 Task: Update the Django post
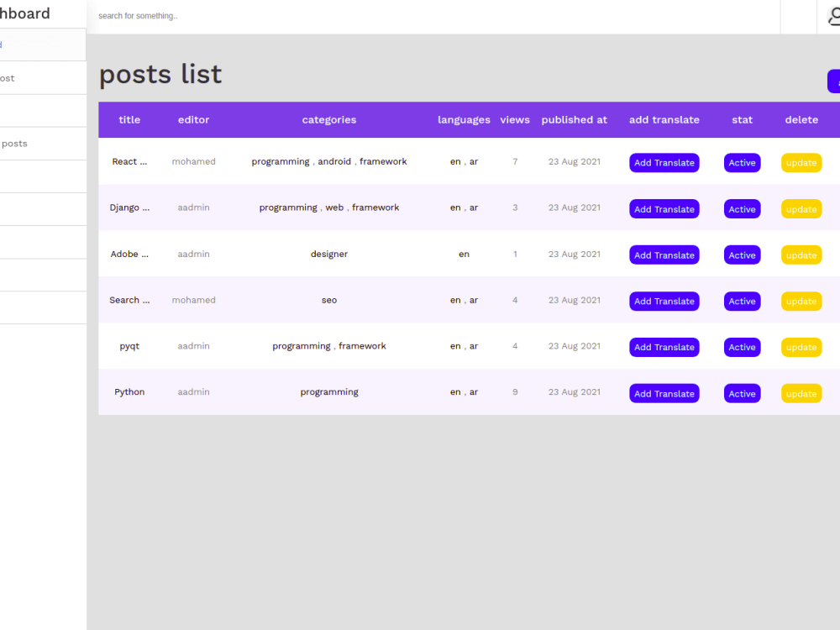801,209
